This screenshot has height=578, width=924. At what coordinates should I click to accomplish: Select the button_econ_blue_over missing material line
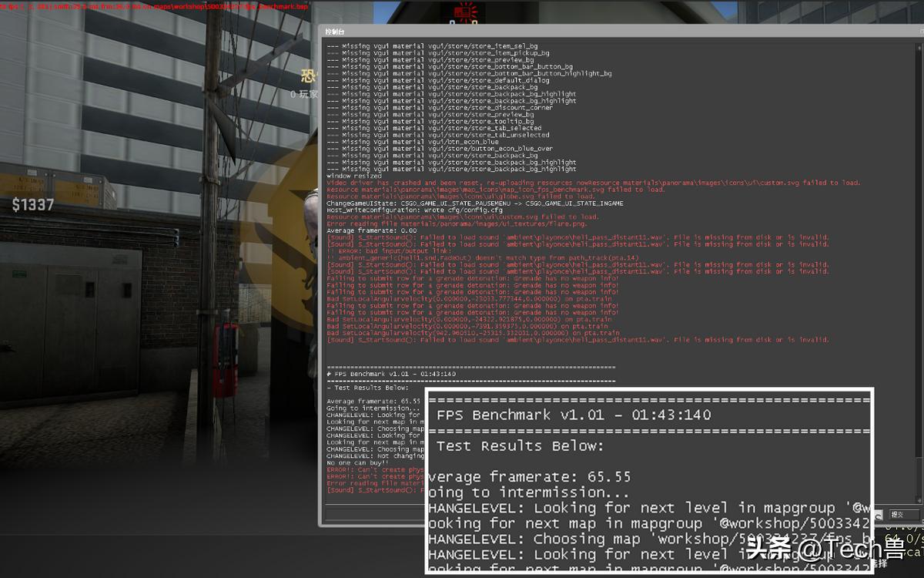[x=440, y=149]
